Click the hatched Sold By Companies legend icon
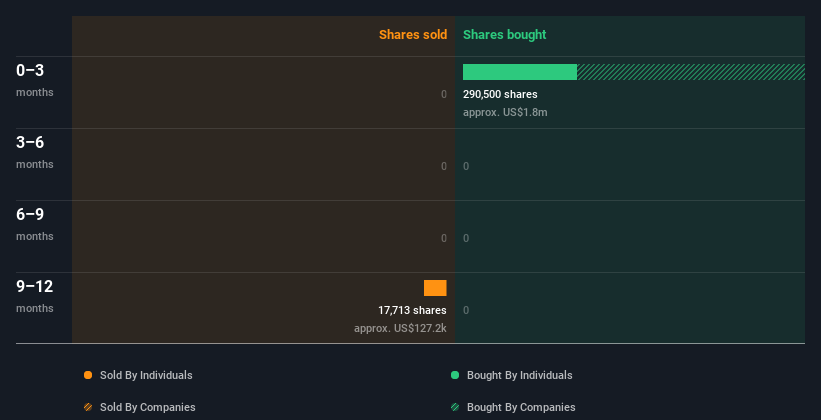Screen dimensions: 821x420 pyautogui.click(x=88, y=407)
